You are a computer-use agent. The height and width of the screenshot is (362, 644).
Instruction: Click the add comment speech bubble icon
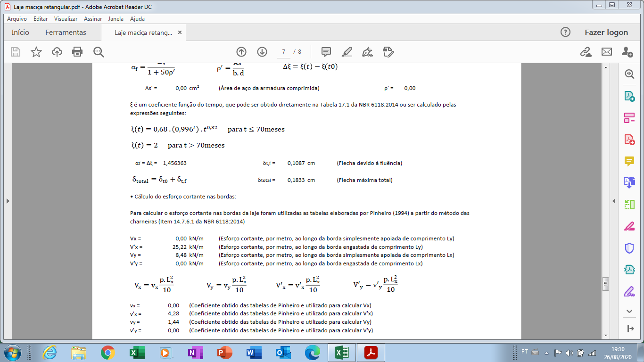(x=326, y=52)
